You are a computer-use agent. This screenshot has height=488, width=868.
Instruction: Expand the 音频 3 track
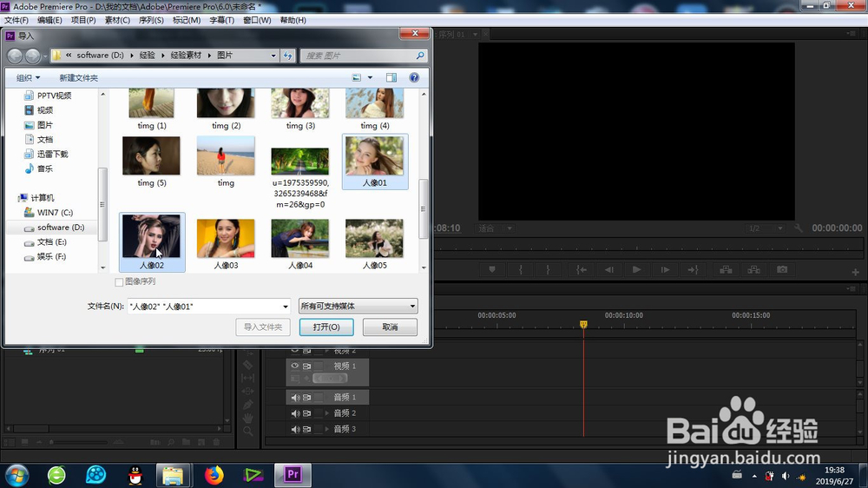pos(326,429)
